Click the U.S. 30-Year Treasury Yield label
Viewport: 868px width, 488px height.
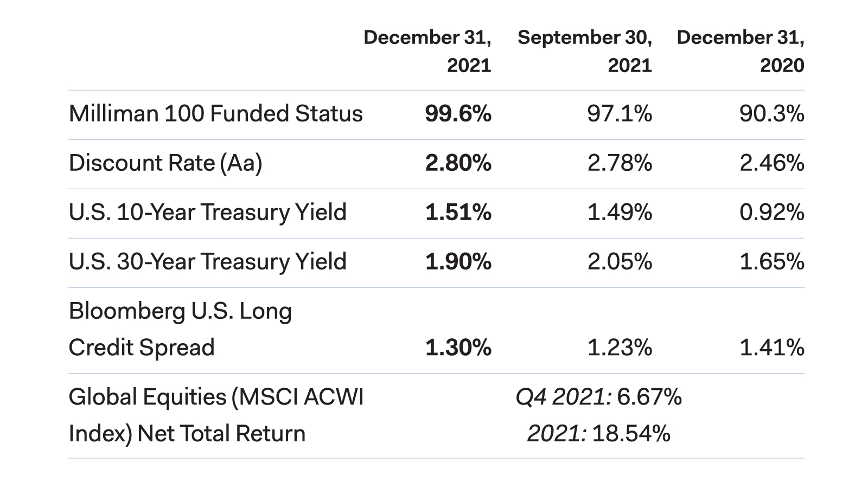[x=207, y=262]
